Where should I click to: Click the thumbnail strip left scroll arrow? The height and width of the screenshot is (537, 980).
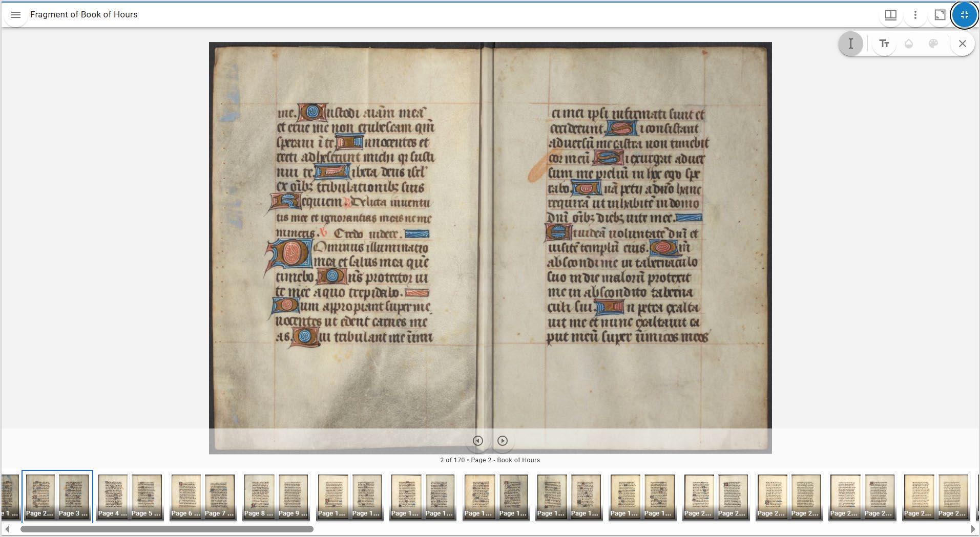point(7,529)
